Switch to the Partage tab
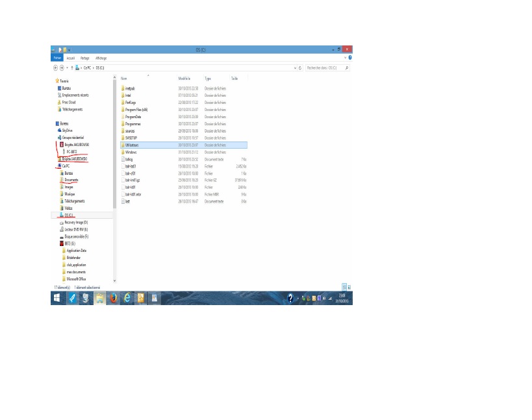Image resolution: width=532 pixels, height=420 pixels. pyautogui.click(x=85, y=58)
